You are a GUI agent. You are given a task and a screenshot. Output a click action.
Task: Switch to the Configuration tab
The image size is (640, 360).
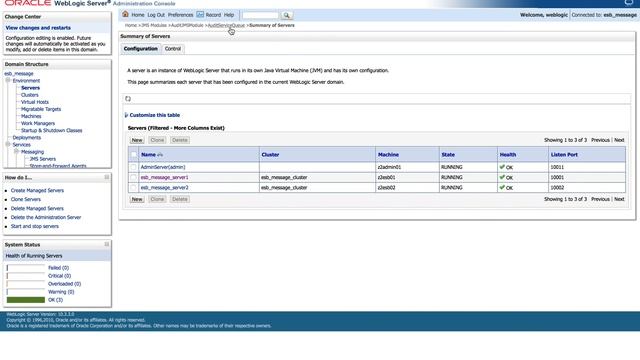[140, 49]
